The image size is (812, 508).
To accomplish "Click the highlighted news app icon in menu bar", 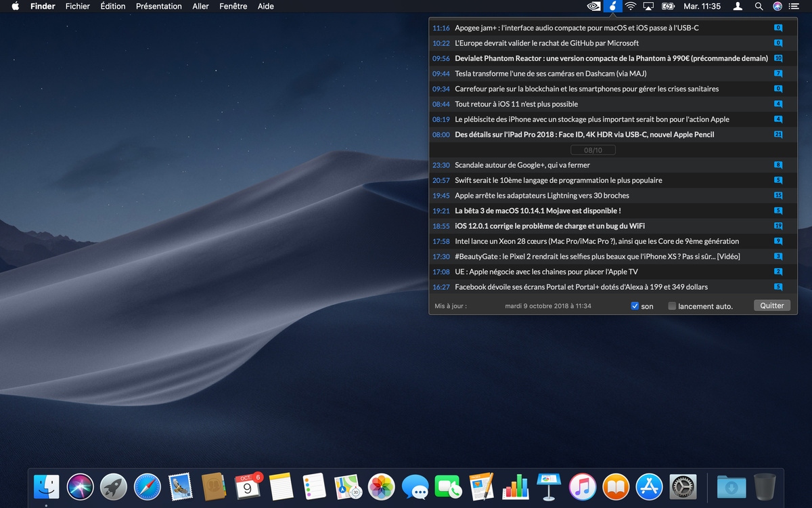I will (612, 6).
